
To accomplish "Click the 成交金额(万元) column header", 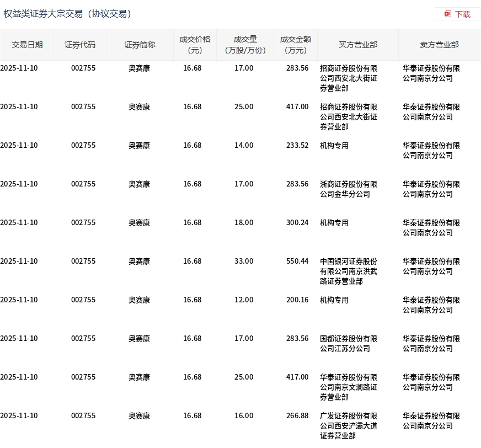I will point(296,45).
